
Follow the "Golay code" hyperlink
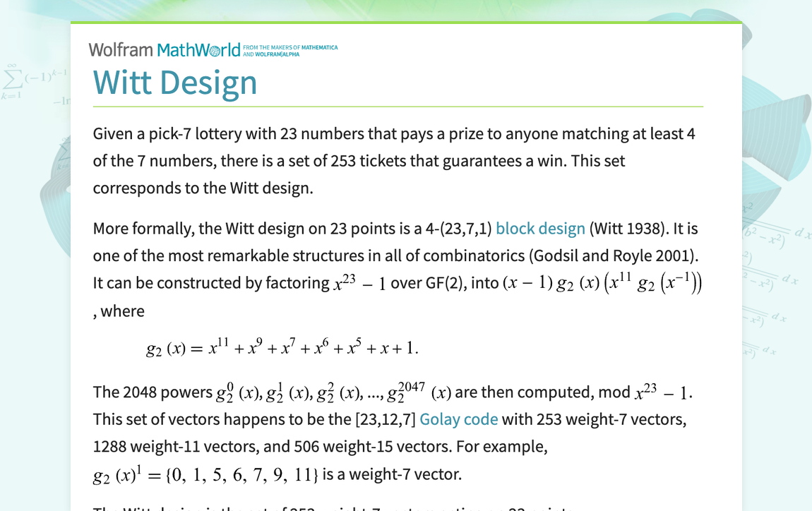coord(458,419)
